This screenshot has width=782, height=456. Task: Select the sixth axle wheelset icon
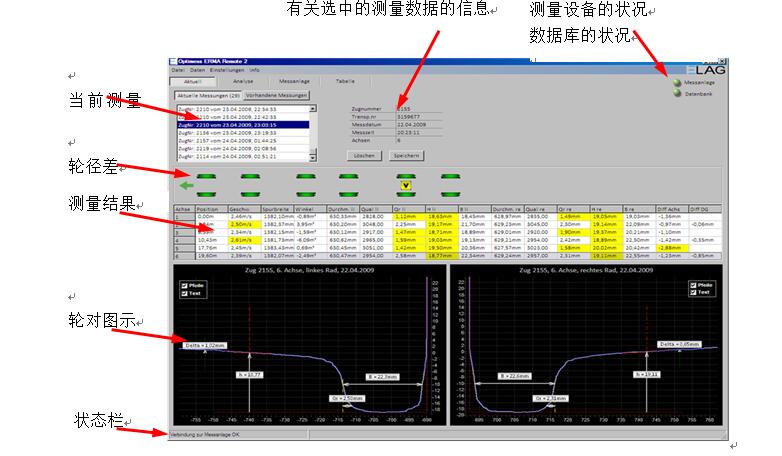click(x=453, y=184)
